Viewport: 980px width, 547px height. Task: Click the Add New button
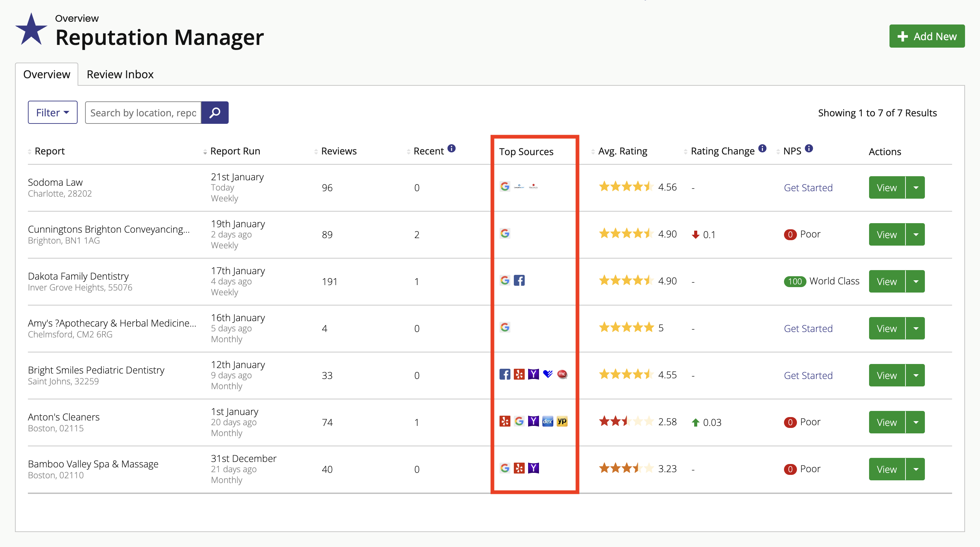click(x=927, y=36)
